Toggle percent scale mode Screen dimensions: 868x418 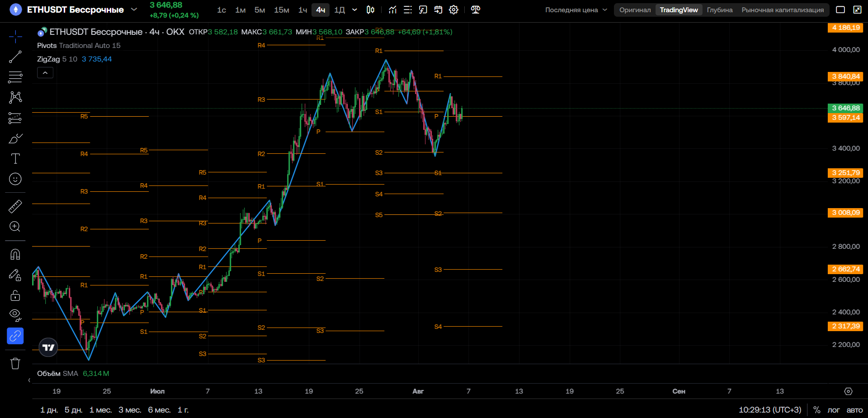[817, 410]
